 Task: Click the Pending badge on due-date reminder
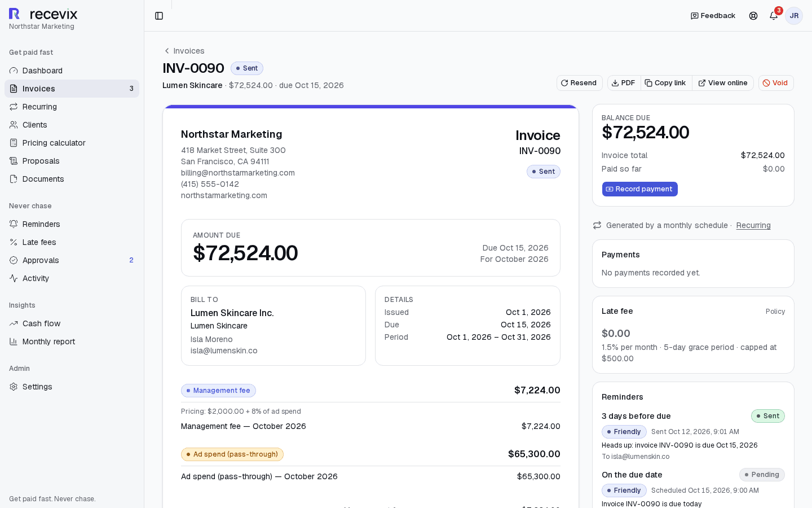[x=762, y=475]
